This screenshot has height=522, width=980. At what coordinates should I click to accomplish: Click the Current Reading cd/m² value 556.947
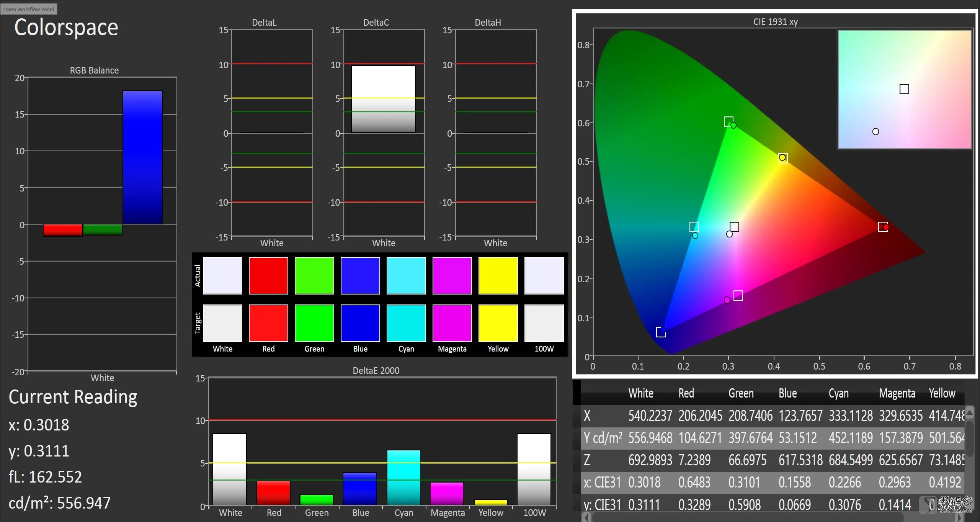click(x=83, y=503)
